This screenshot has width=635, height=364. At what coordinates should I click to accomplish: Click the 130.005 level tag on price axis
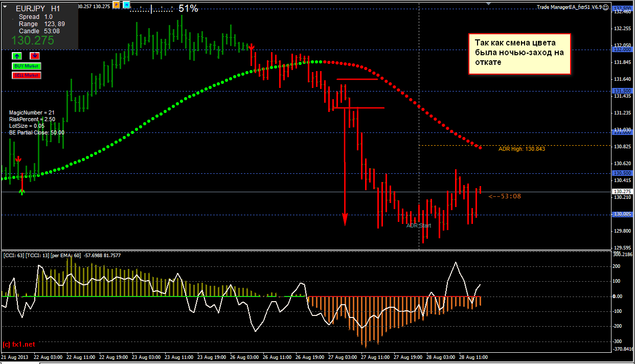pyautogui.click(x=622, y=215)
